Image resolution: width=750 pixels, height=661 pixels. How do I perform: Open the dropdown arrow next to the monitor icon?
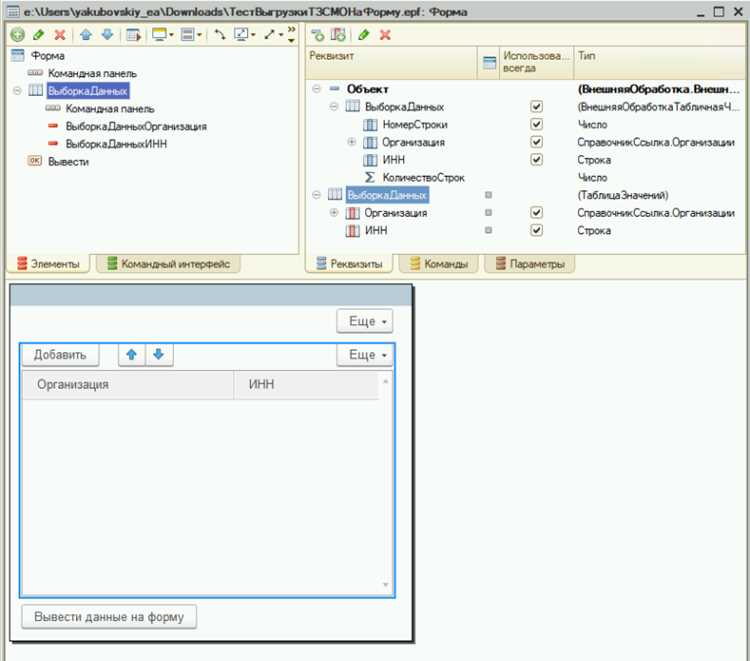(171, 35)
